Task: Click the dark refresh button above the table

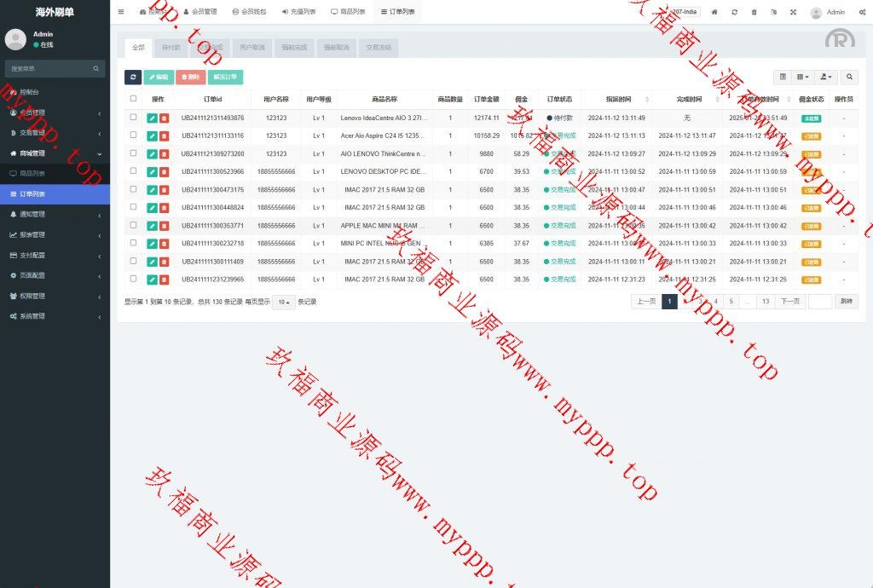Action: (133, 78)
